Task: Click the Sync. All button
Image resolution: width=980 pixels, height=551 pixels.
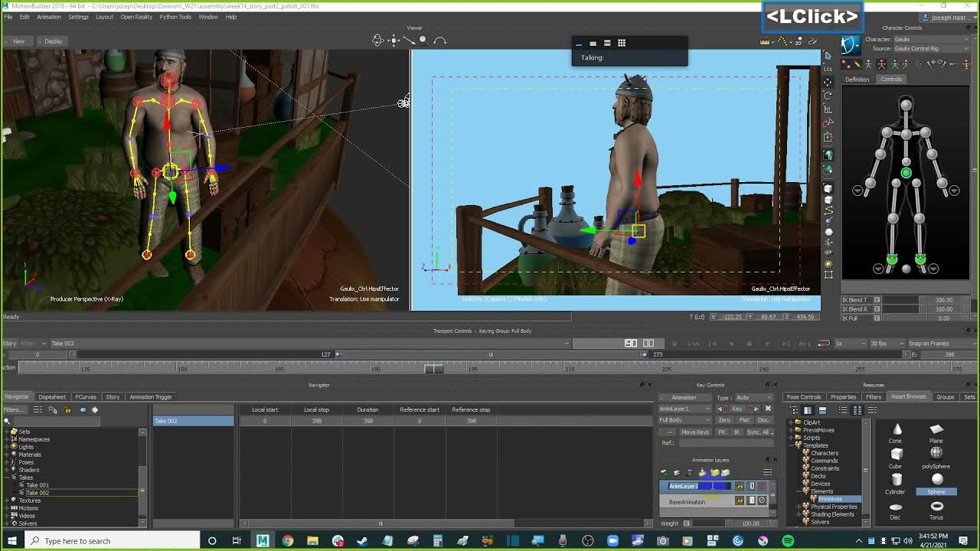Action: [x=758, y=432]
